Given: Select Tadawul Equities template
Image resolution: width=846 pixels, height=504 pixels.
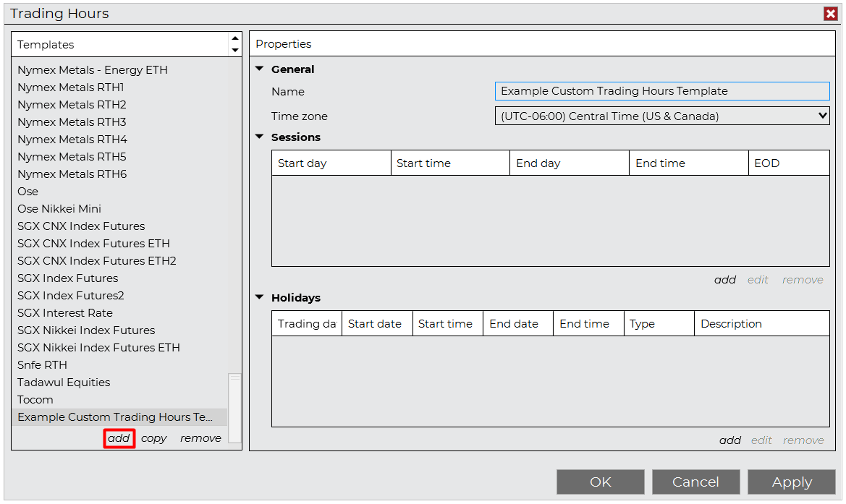Looking at the screenshot, I should 64,383.
